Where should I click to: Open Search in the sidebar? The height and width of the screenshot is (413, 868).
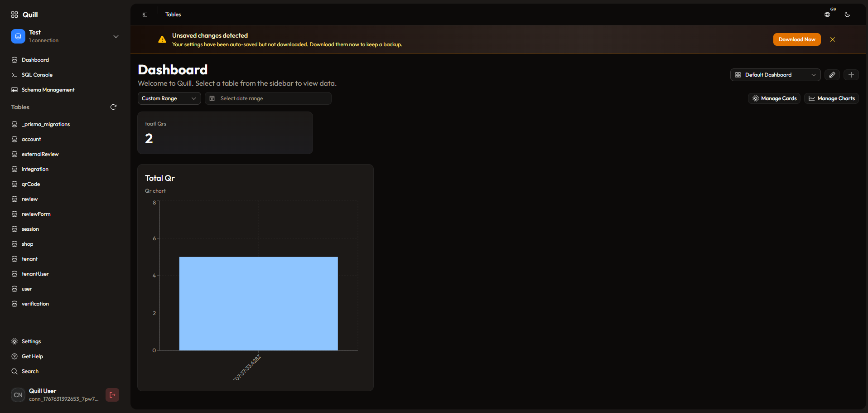coord(30,371)
